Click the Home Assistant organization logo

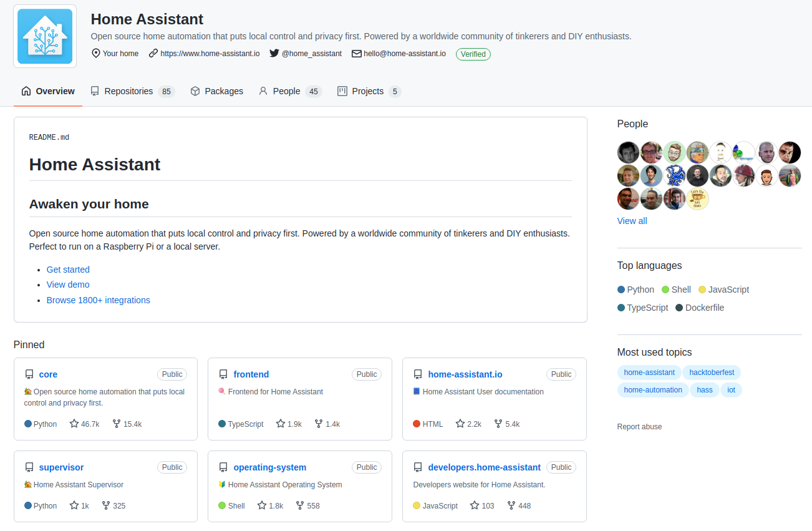coord(45,36)
